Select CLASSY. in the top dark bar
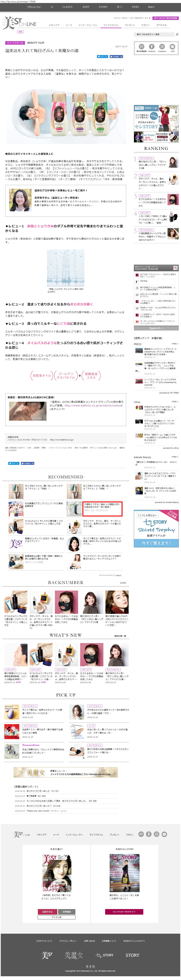 tap(68, 7)
